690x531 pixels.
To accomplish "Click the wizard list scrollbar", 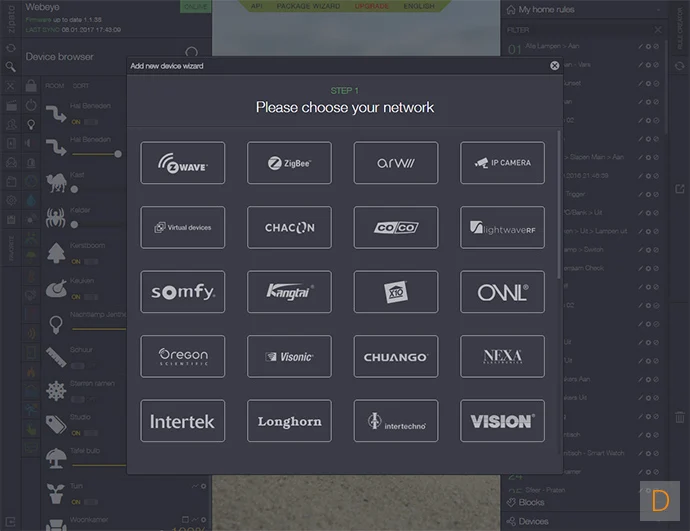I will (x=559, y=205).
